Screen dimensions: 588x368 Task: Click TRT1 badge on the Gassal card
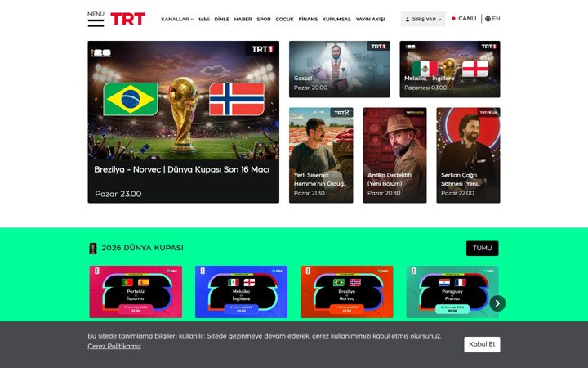[x=378, y=46]
